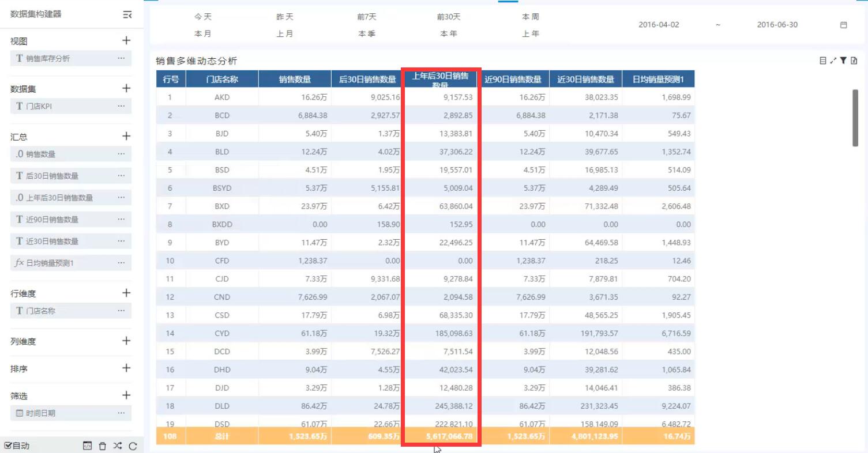
Task: Select the 本周 quick date range
Action: [531, 17]
